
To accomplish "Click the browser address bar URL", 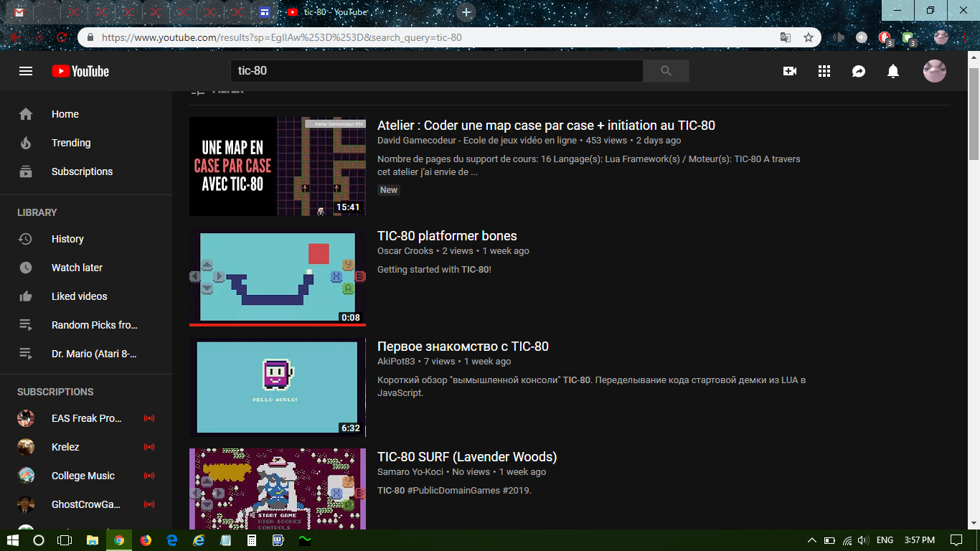I will tap(281, 37).
